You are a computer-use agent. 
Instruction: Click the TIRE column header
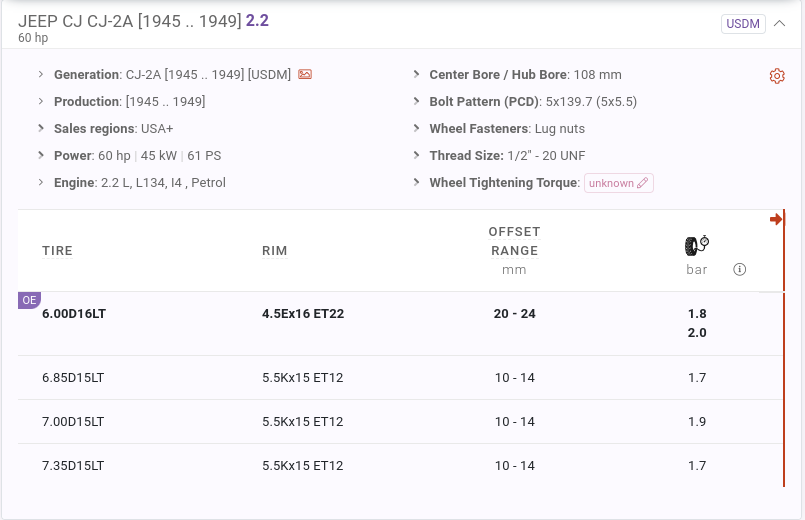(x=57, y=251)
